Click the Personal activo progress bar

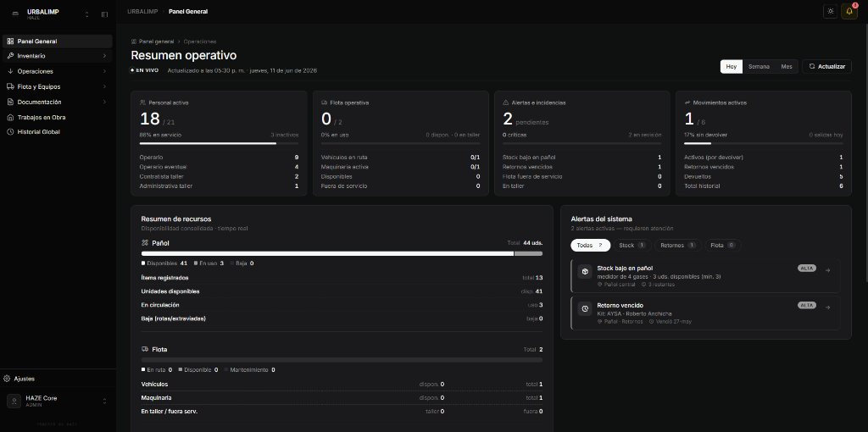click(219, 143)
